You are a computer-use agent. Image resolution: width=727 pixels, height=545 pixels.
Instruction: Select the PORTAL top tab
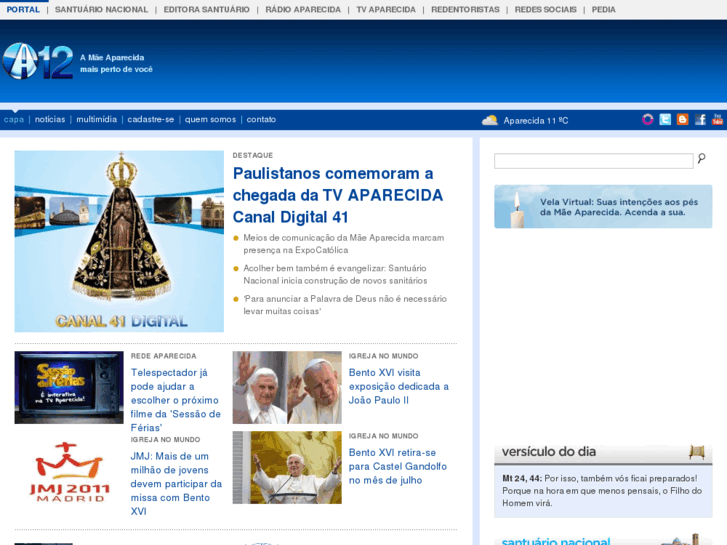point(23,9)
